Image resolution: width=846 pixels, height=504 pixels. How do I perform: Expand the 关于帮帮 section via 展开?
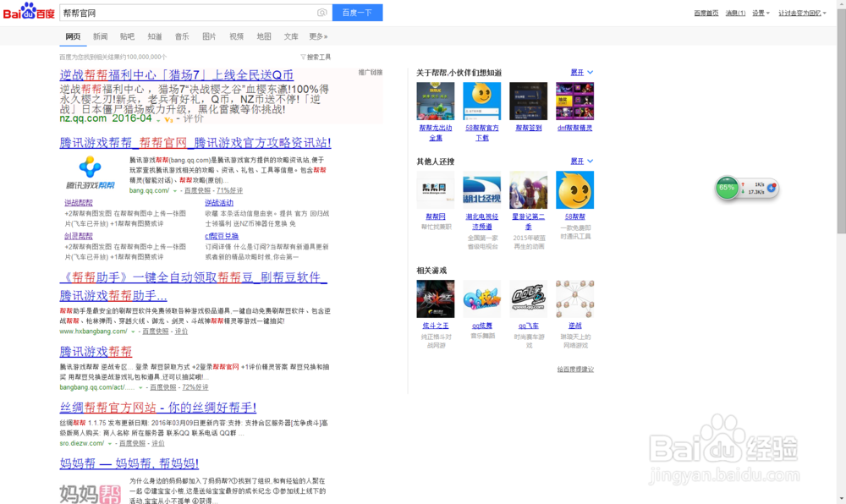point(578,71)
